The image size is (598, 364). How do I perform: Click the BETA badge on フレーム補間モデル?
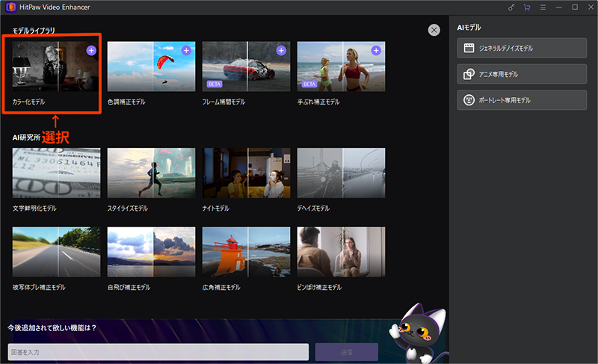[x=215, y=84]
